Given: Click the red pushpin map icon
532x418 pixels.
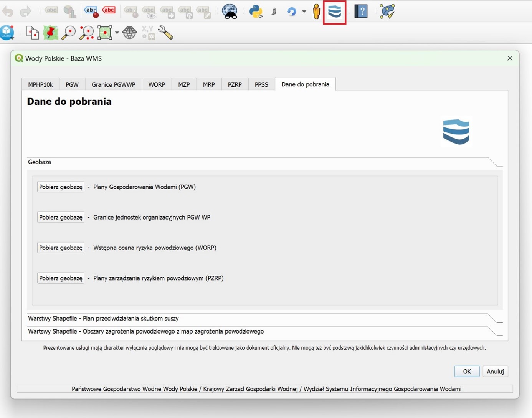Looking at the screenshot, I should (50, 33).
